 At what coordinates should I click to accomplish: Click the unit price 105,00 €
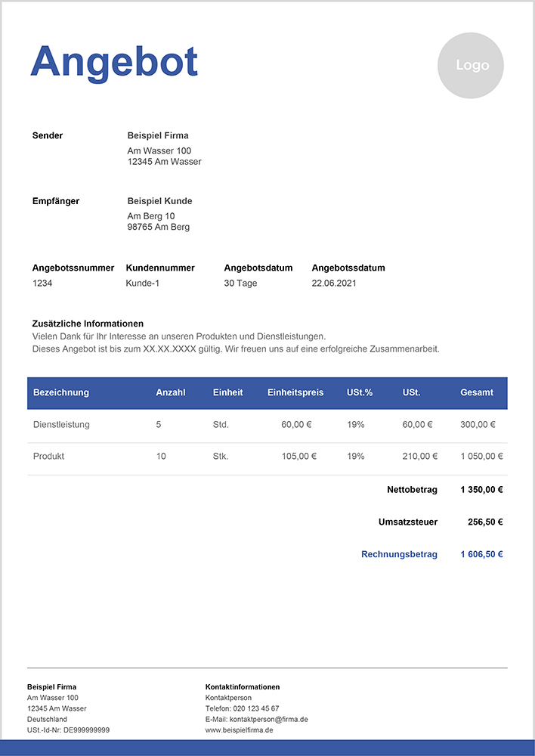[x=298, y=457]
